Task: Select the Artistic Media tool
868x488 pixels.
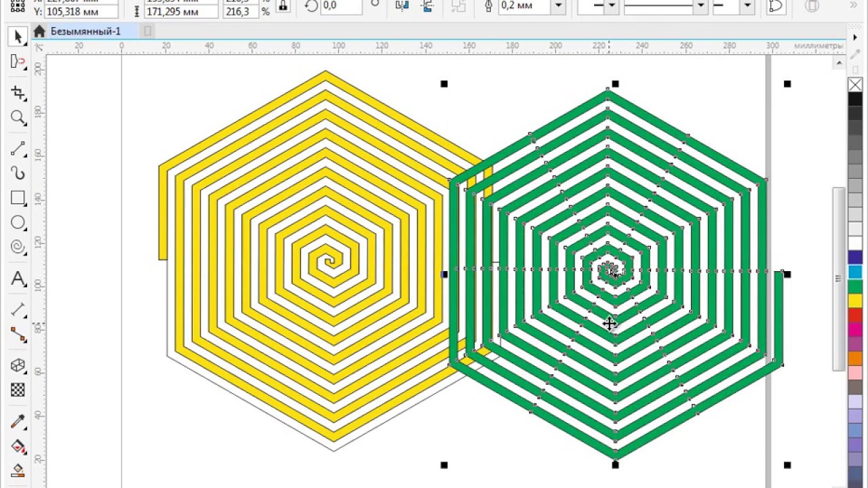Action: 18,173
